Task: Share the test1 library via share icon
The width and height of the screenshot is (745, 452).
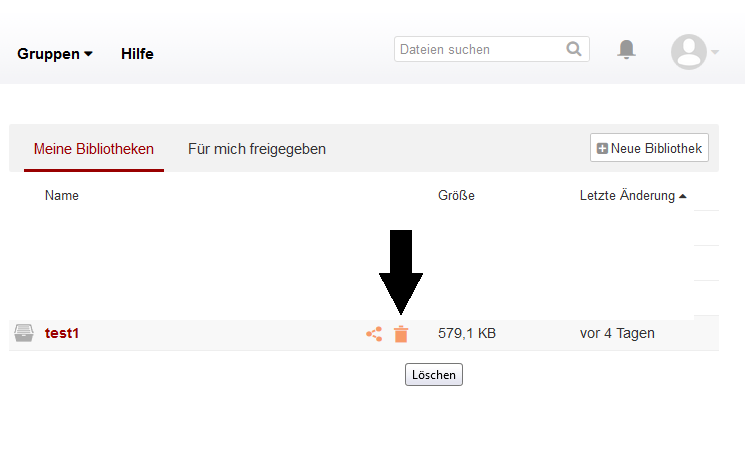Action: pos(374,334)
